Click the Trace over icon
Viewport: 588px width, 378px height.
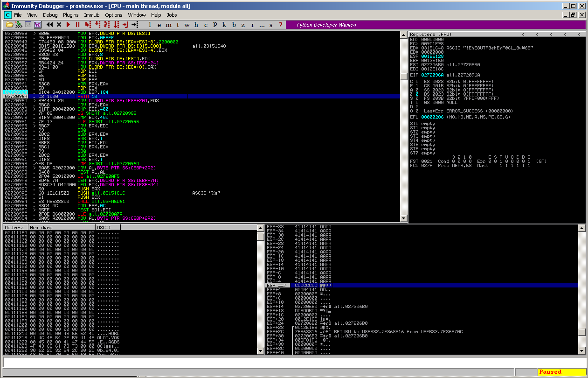(117, 25)
